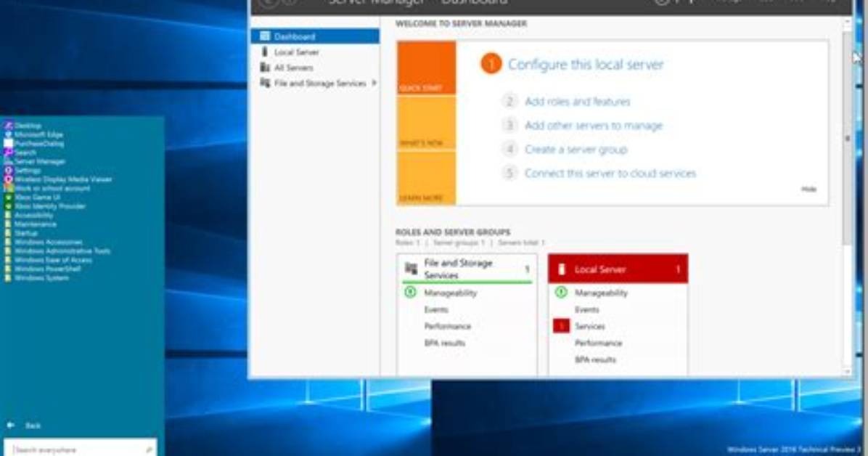The height and width of the screenshot is (456, 868).
Task: Click the red alert badge next to Services
Action: [x=561, y=326]
